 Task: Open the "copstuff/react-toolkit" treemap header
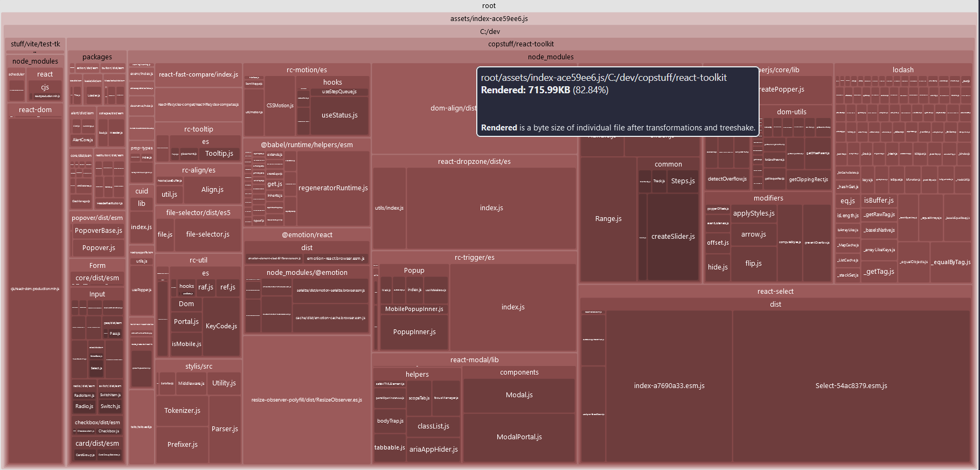(521, 44)
